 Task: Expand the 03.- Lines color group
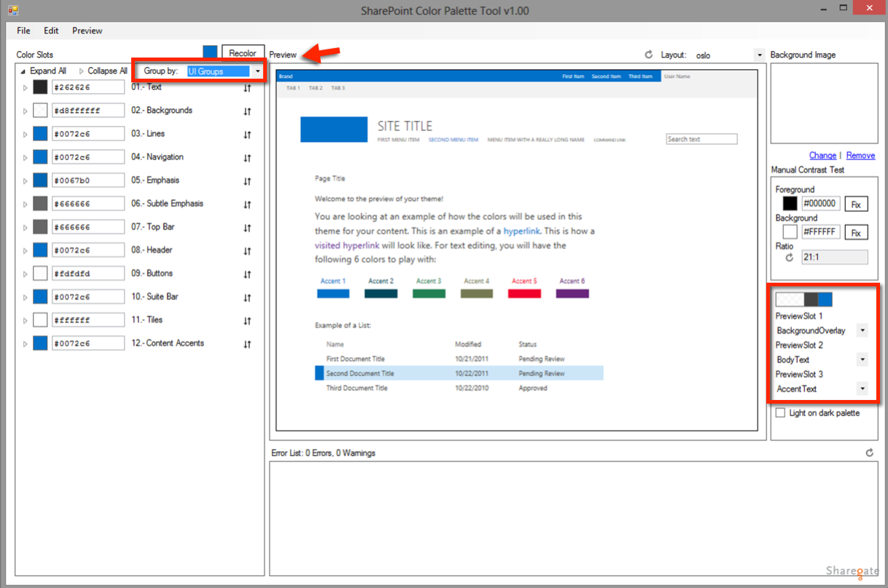25,135
